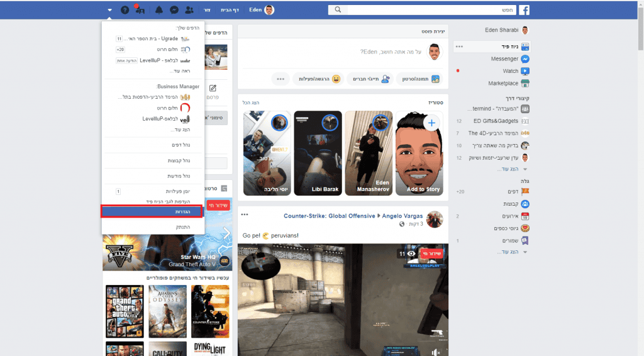Click the Eden profile avatar in top bar
The width and height of the screenshot is (644, 356).
coord(269,10)
